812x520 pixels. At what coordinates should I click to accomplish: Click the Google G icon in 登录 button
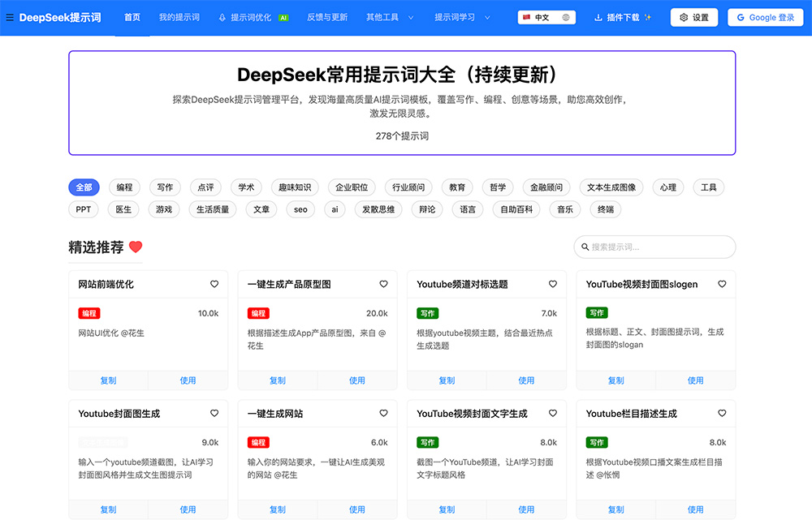coord(742,15)
